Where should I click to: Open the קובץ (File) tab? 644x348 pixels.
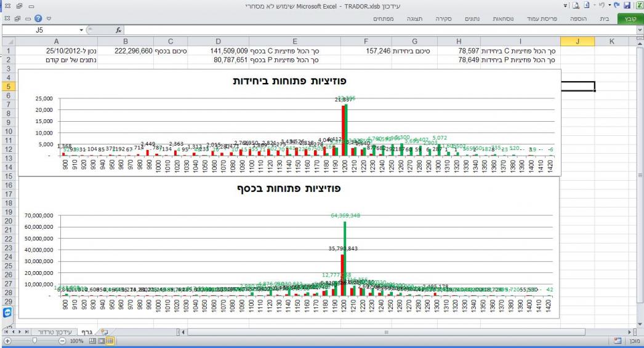630,19
